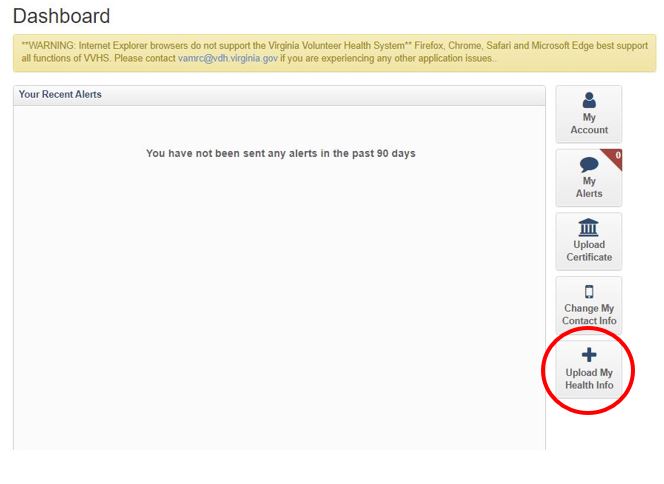Choose the Upload My Health Info label

(589, 379)
